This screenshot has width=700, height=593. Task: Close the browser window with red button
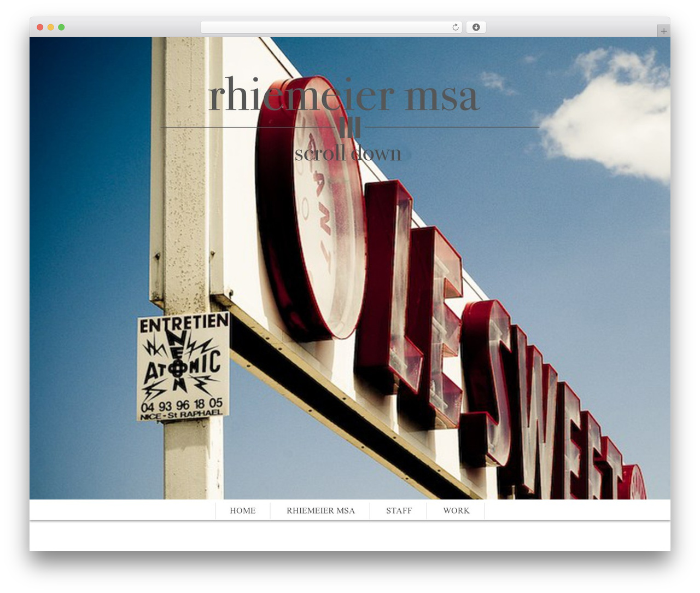click(x=40, y=27)
